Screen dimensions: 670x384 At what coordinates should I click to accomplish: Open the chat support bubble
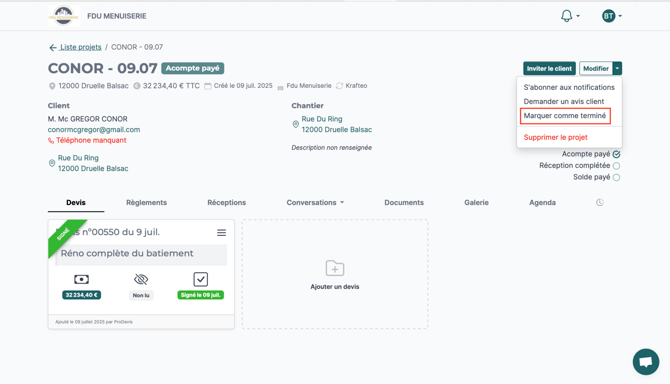[x=646, y=362]
